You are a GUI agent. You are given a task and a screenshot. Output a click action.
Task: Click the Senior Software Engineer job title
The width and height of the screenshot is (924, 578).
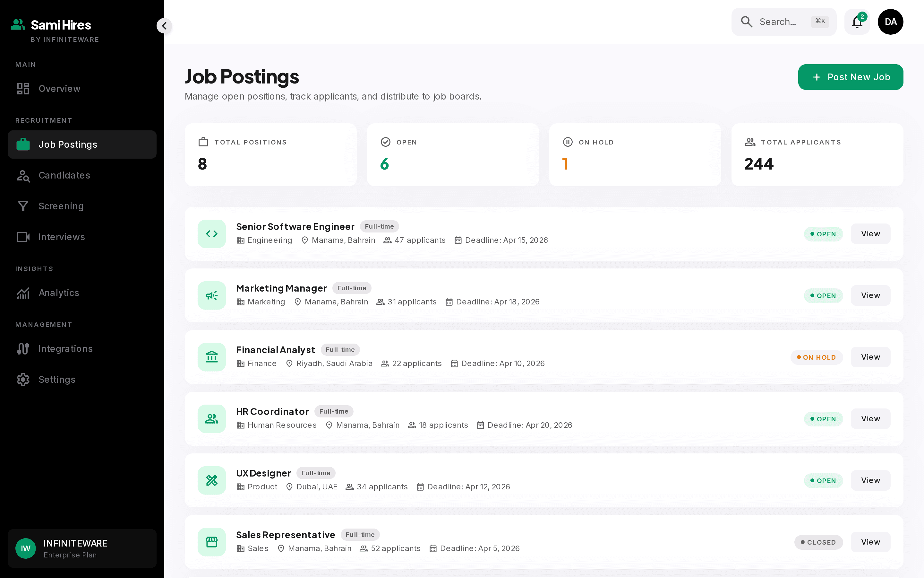pyautogui.click(x=295, y=227)
